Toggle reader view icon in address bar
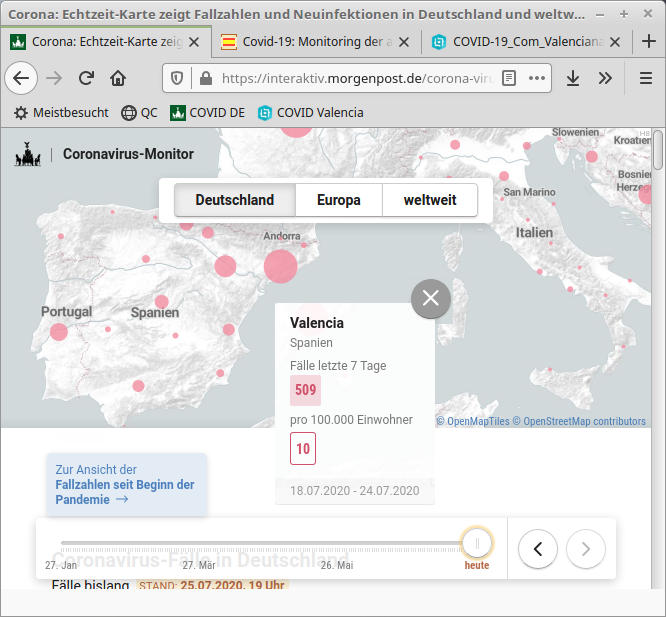 coord(509,78)
